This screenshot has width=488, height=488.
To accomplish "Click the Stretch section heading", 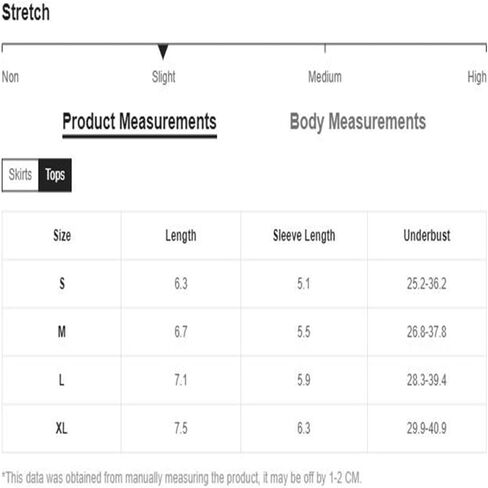I will click(x=26, y=13).
